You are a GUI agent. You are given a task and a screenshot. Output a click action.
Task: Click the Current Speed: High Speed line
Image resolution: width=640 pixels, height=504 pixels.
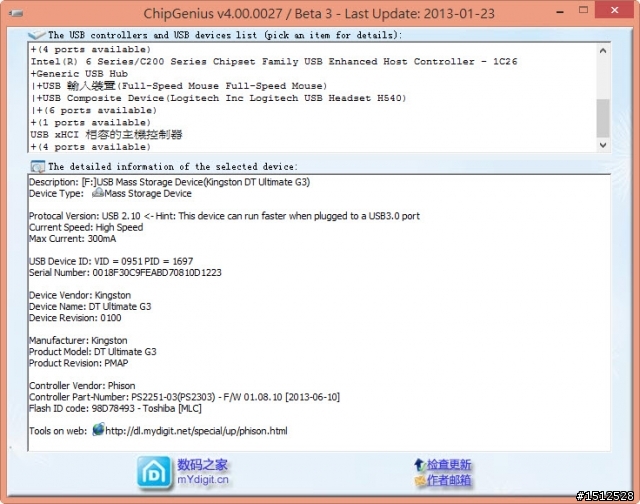[86, 227]
